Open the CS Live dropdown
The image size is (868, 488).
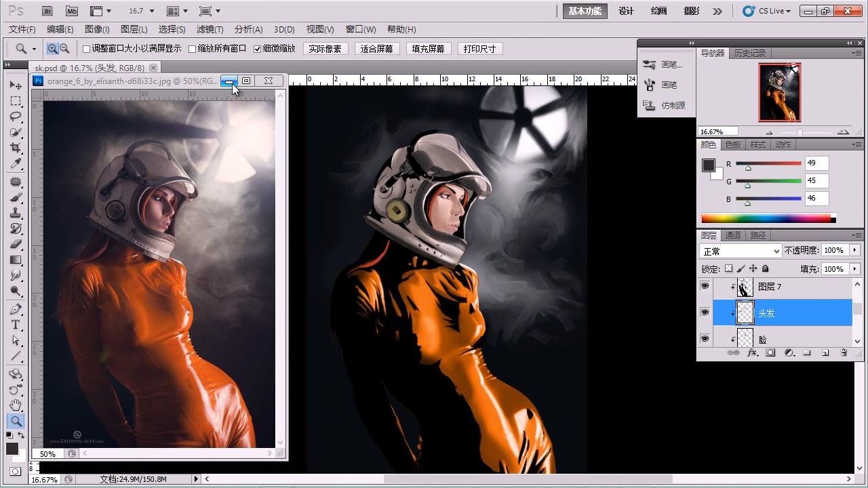767,11
